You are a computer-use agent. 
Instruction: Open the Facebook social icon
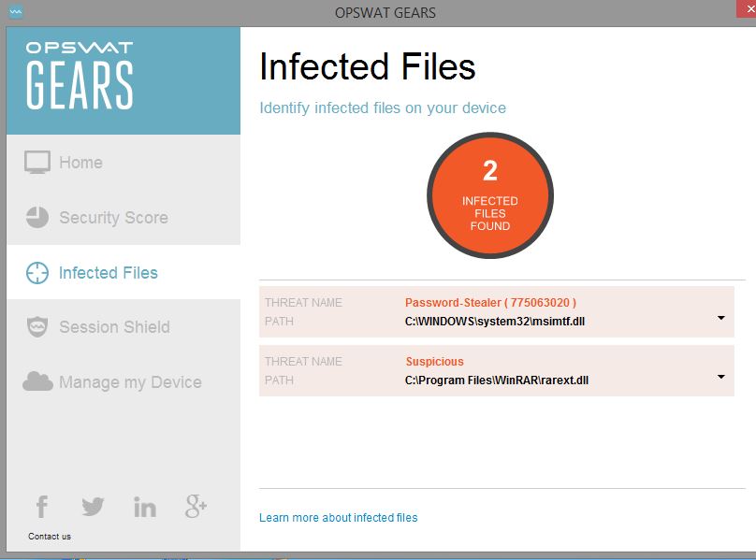tap(42, 507)
